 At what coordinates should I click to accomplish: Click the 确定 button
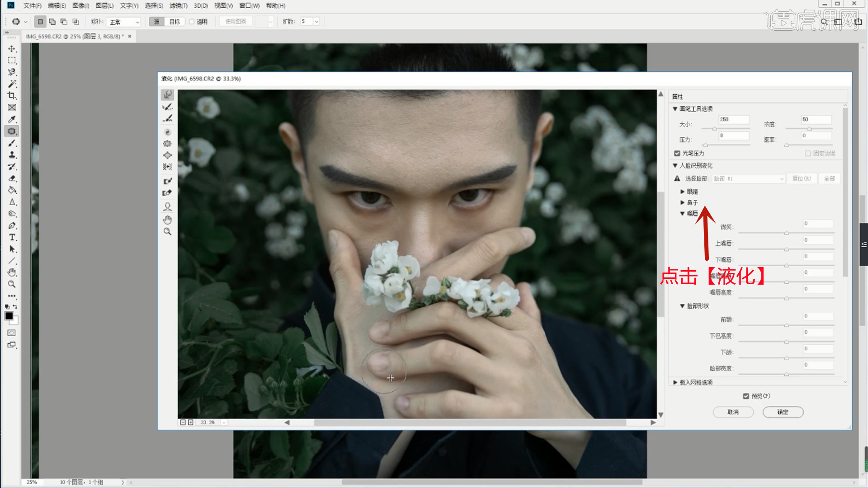783,412
